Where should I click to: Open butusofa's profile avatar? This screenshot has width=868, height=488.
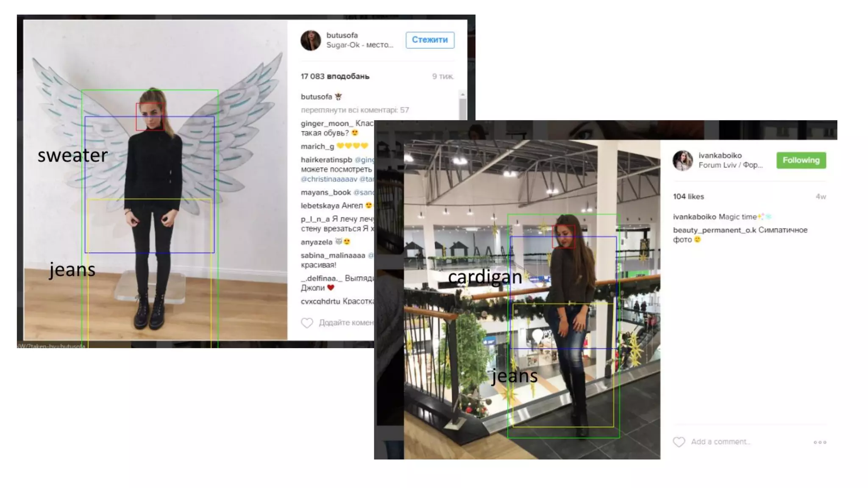tap(311, 40)
